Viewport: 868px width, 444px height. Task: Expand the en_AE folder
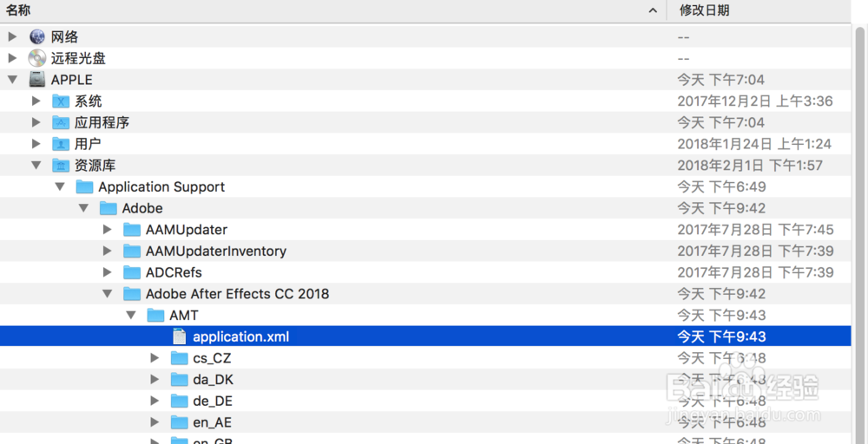pyautogui.click(x=155, y=422)
